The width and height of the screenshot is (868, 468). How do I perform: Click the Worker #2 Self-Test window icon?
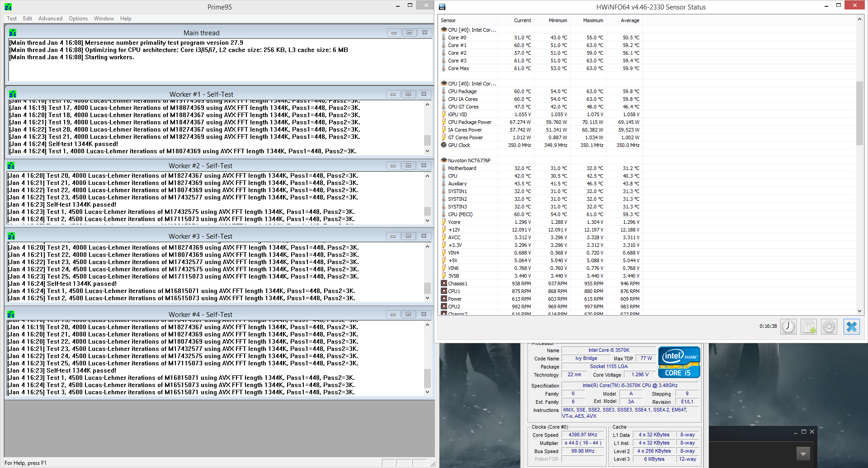point(11,165)
